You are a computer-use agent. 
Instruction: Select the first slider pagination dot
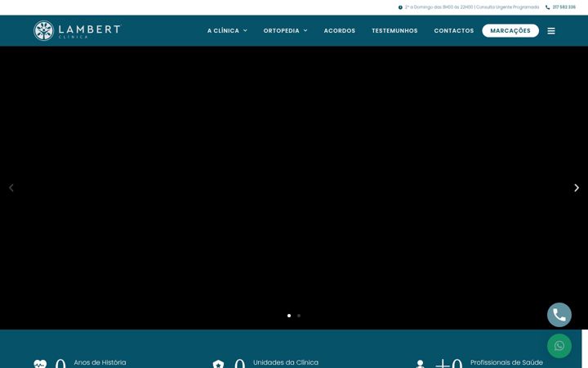289,316
